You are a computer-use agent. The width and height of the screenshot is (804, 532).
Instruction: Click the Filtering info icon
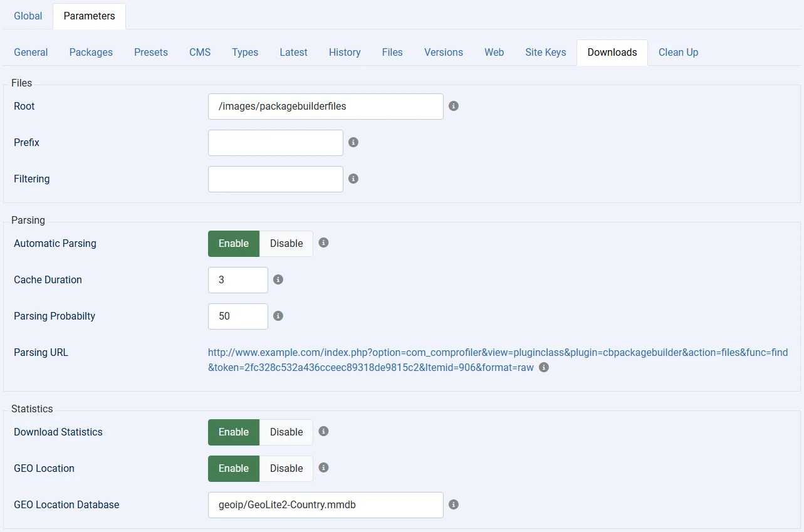[353, 179]
